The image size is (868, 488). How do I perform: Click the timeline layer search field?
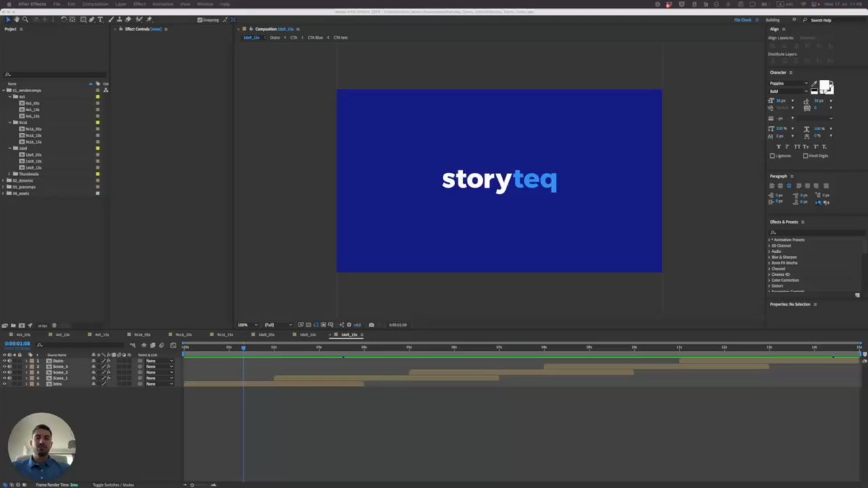(80, 345)
